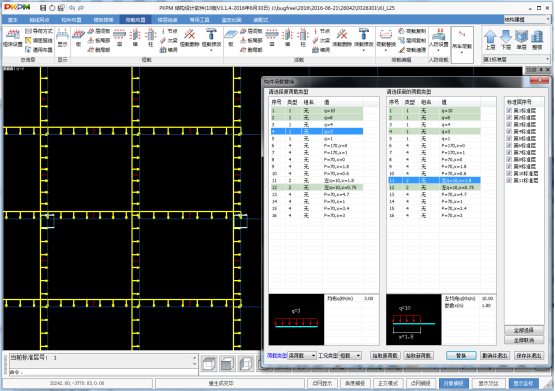Click the 替换 button in dialog
The height and width of the screenshot is (391, 555).
click(461, 355)
